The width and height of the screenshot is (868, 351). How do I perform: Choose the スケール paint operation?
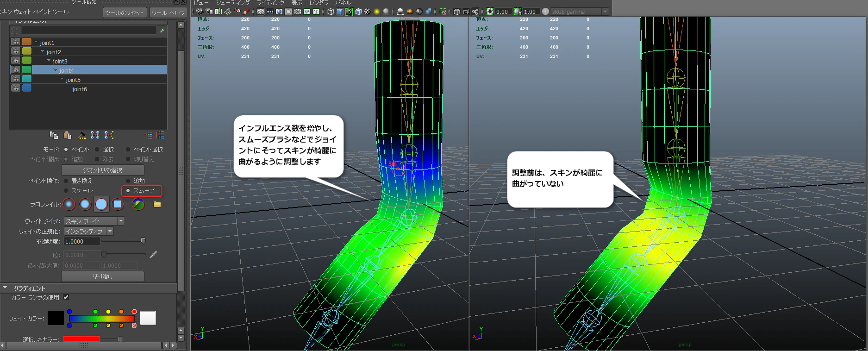pyautogui.click(x=66, y=190)
